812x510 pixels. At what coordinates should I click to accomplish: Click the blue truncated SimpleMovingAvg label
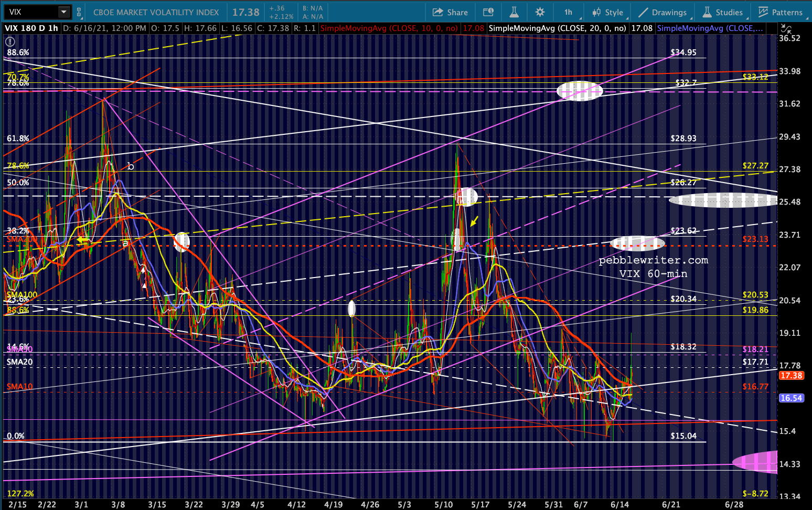pos(710,28)
